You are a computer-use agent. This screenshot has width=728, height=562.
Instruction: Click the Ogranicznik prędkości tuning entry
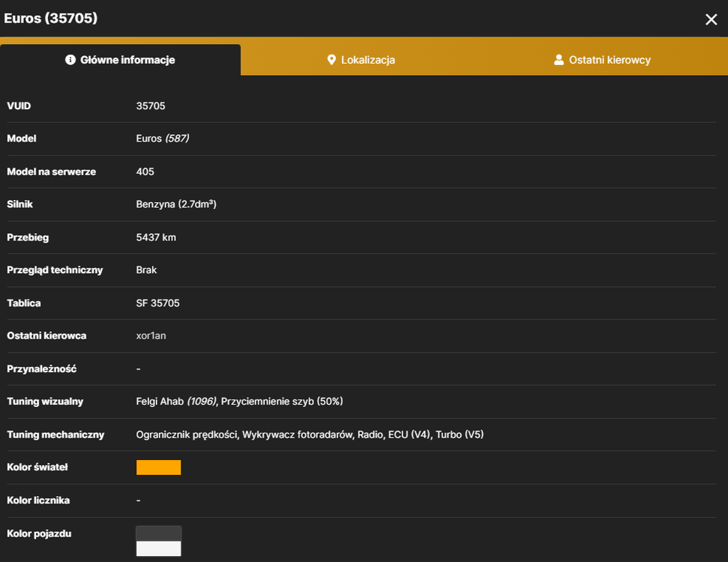pyautogui.click(x=187, y=435)
